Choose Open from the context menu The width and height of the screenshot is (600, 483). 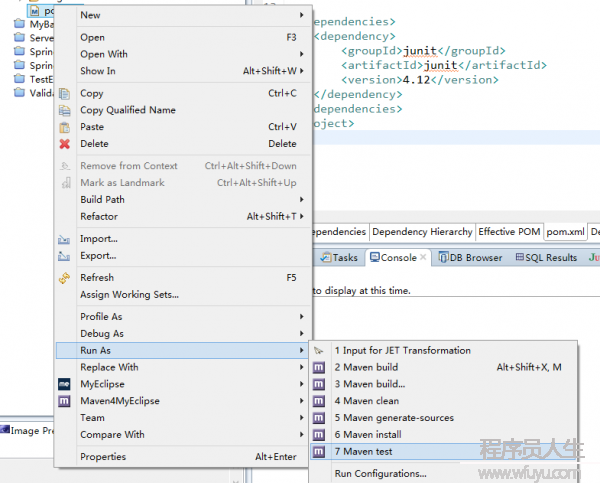pyautogui.click(x=182, y=38)
